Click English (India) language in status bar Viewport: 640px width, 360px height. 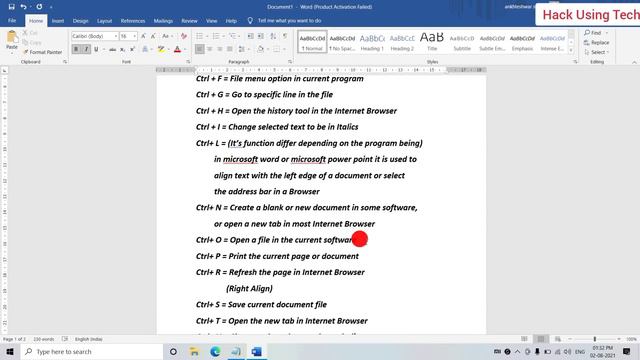89,339
